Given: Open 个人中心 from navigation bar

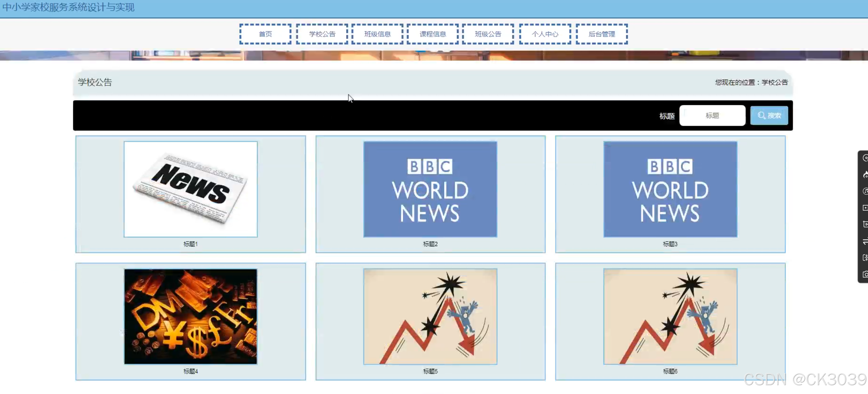Looking at the screenshot, I should pos(545,34).
